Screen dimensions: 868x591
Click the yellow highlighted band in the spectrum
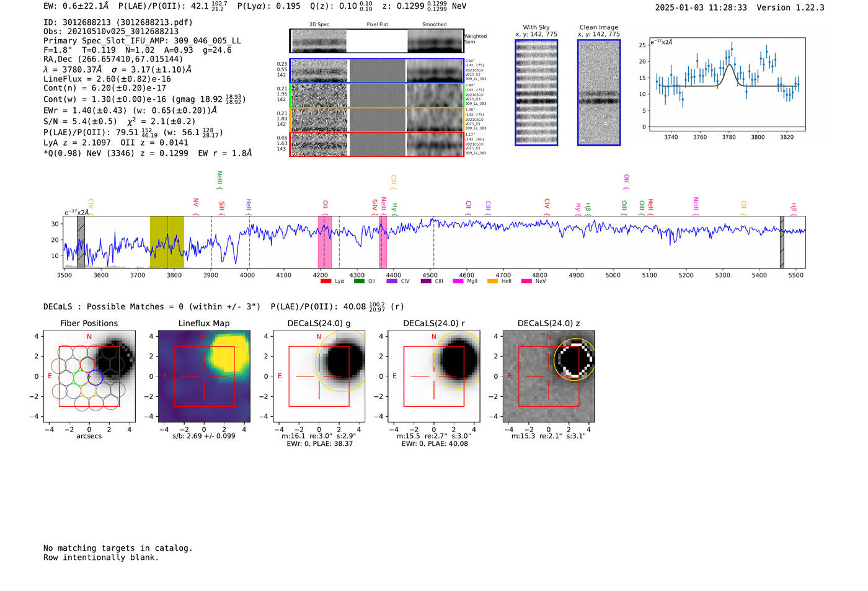click(167, 242)
